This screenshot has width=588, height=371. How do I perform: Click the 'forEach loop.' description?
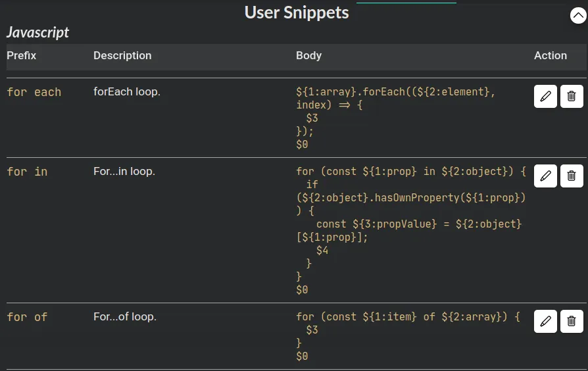coord(127,92)
